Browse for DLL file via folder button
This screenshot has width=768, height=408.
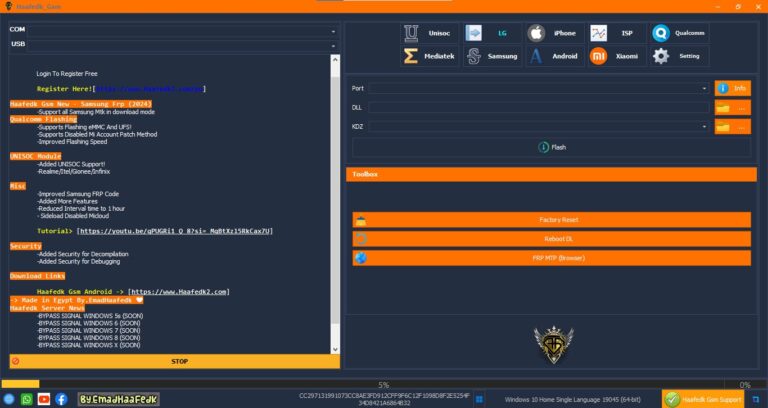[732, 108]
